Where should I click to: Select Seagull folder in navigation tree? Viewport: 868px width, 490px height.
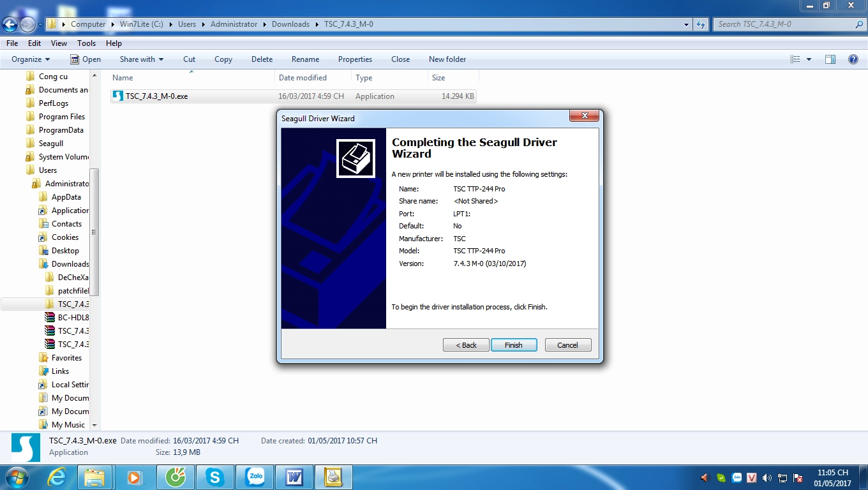[51, 144]
